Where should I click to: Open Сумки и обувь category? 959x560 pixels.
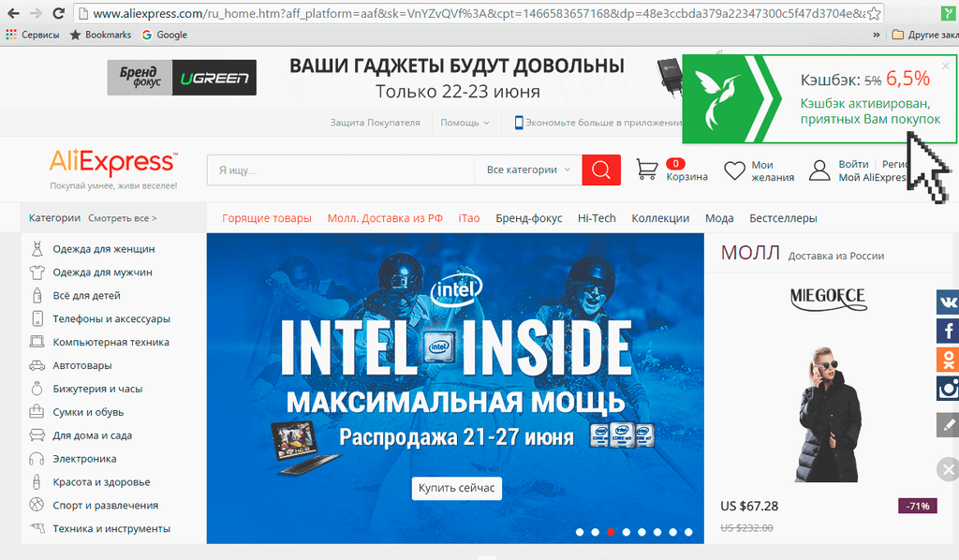tap(88, 412)
